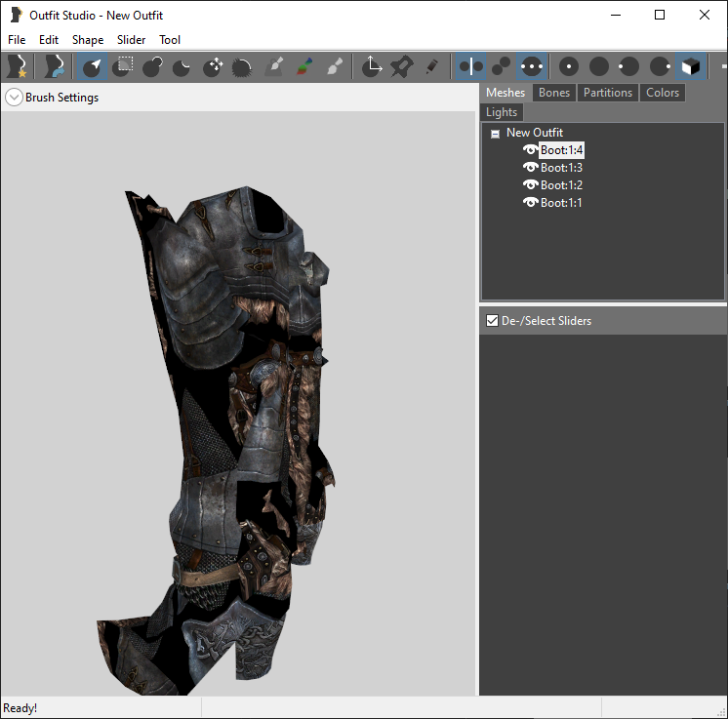Expand the Brush Settings chevron
Image resolution: width=728 pixels, height=719 pixels.
14,98
